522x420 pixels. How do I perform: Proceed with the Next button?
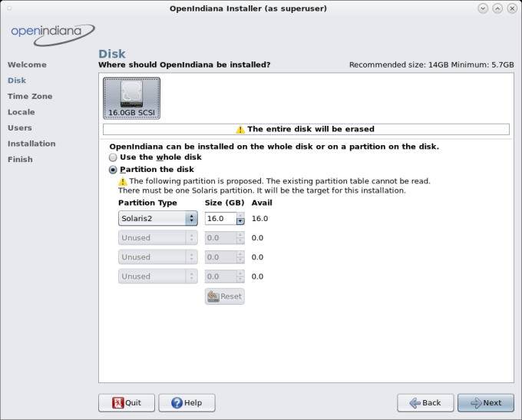(x=486, y=403)
